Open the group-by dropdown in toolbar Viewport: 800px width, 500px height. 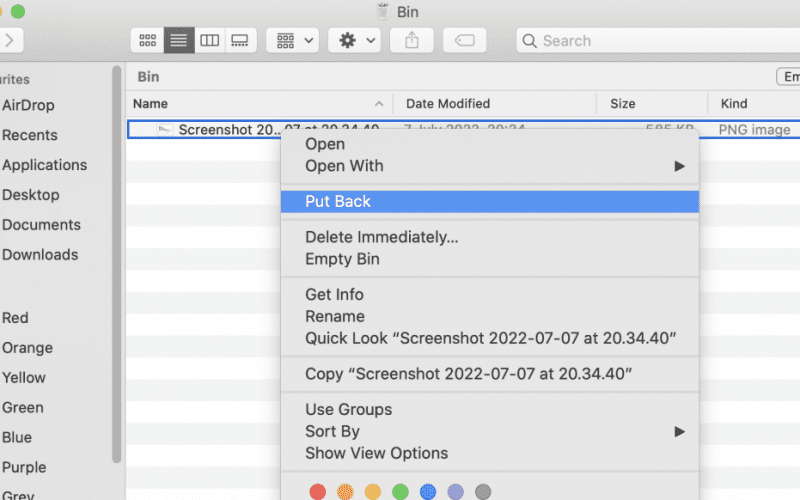pos(295,41)
